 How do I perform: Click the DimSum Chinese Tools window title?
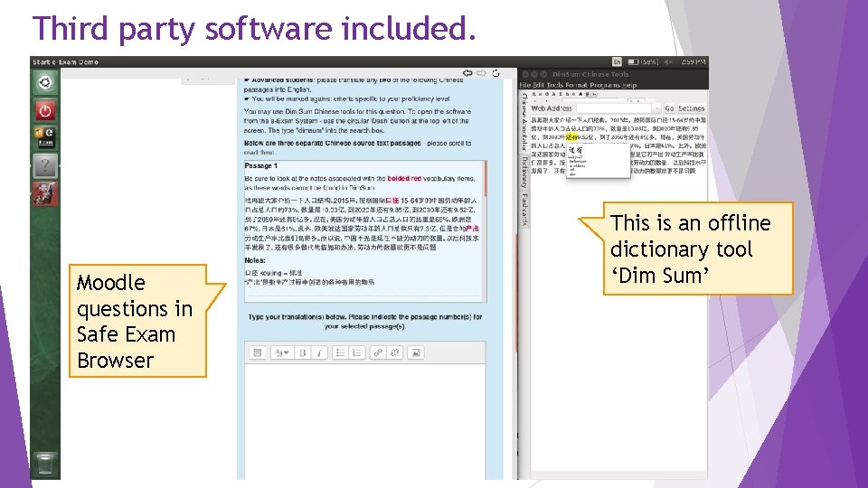click(x=590, y=74)
